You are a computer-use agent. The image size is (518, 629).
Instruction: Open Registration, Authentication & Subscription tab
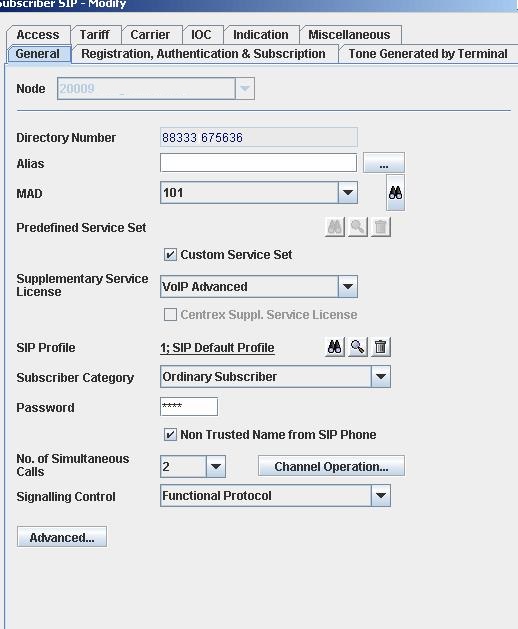pos(203,54)
